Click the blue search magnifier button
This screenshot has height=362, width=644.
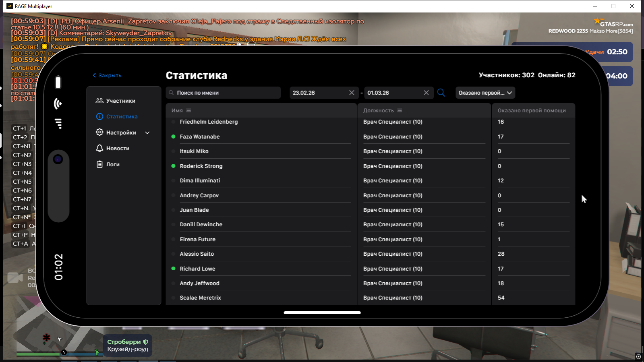click(441, 93)
